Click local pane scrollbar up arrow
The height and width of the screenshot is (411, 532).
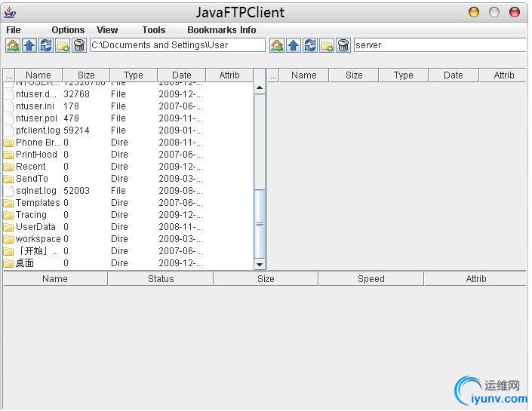[x=260, y=87]
